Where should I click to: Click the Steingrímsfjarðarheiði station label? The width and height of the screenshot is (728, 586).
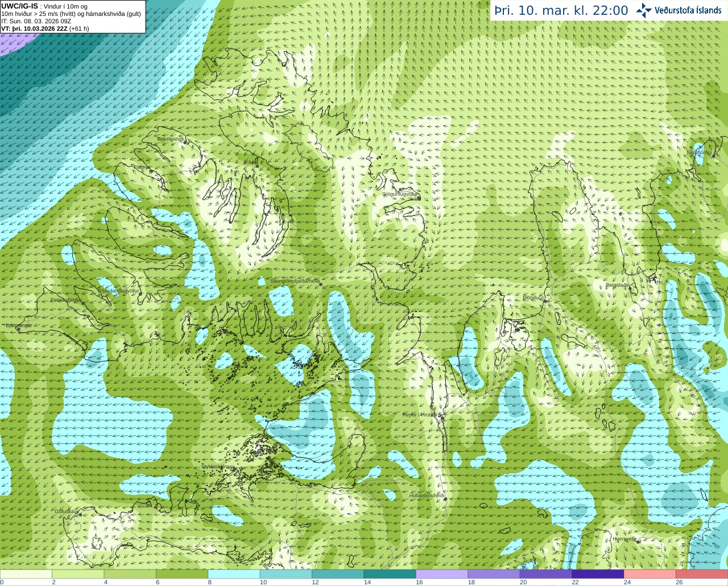pyautogui.click(x=294, y=281)
